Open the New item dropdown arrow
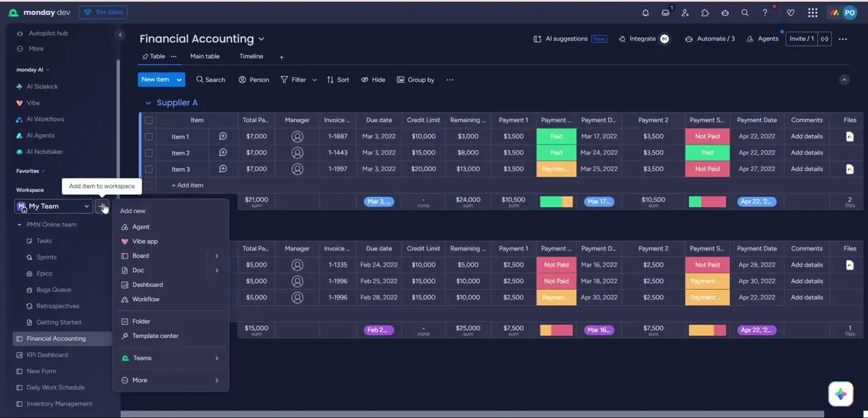The height and width of the screenshot is (418, 868). [x=179, y=79]
